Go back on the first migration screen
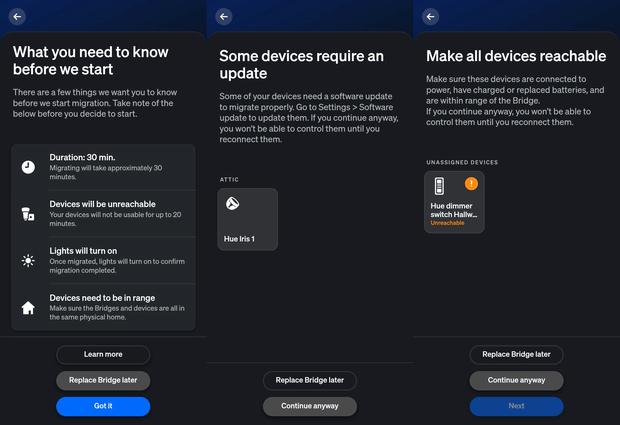 pyautogui.click(x=17, y=17)
